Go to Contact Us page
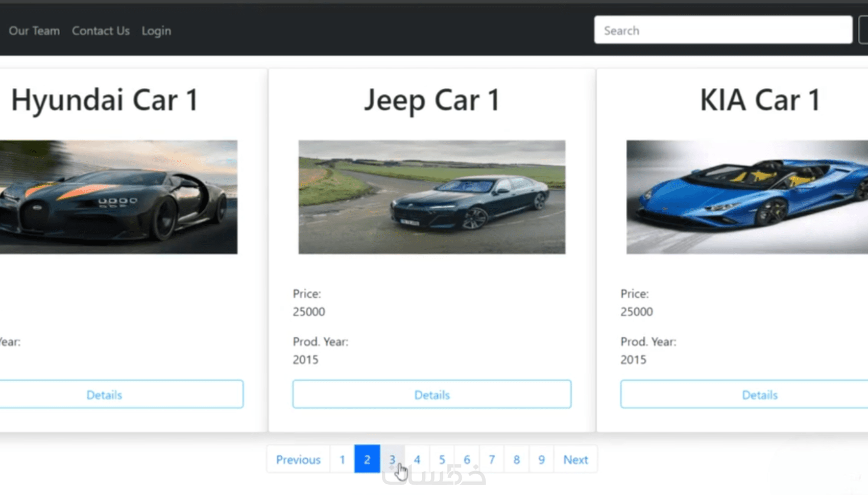Screen dimensions: 868x495 point(101,31)
